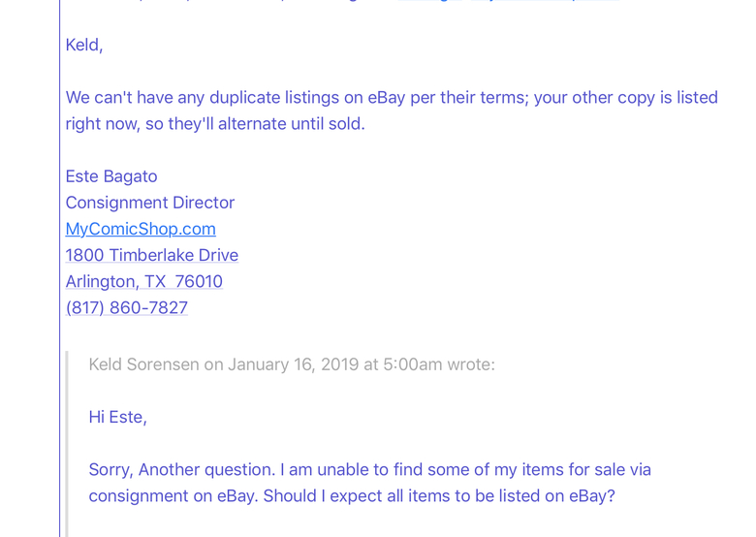
Task: Click the Consignment Director title text
Action: point(150,203)
